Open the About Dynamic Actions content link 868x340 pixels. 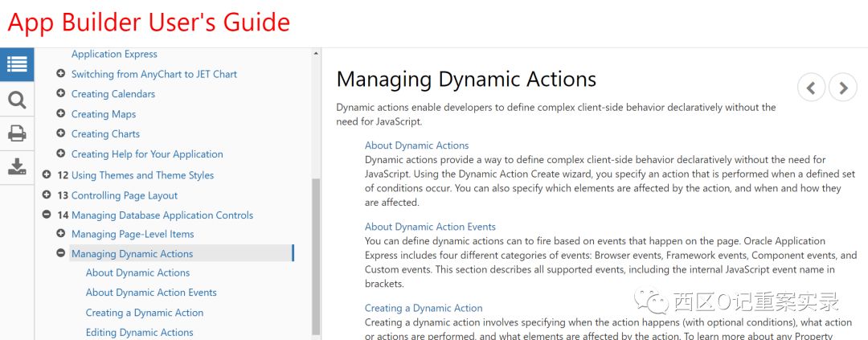tap(416, 145)
